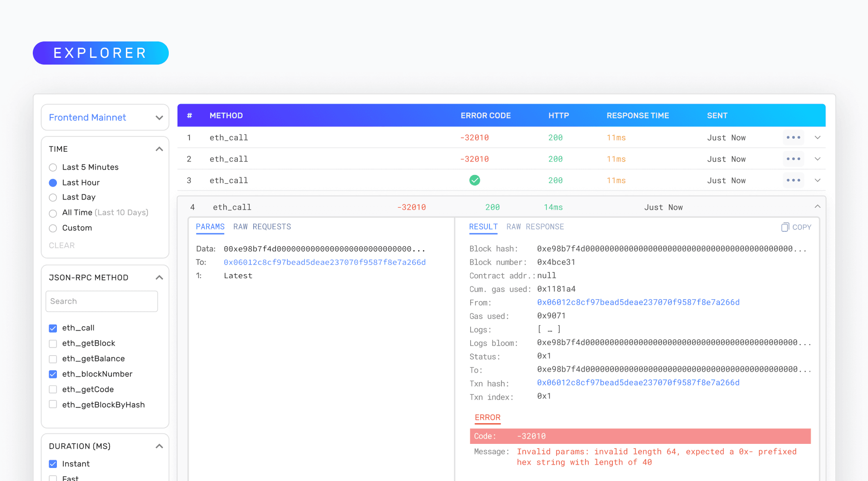Click CLEAR to reset the time filter
Screen dimensions: 868x481
(62, 246)
